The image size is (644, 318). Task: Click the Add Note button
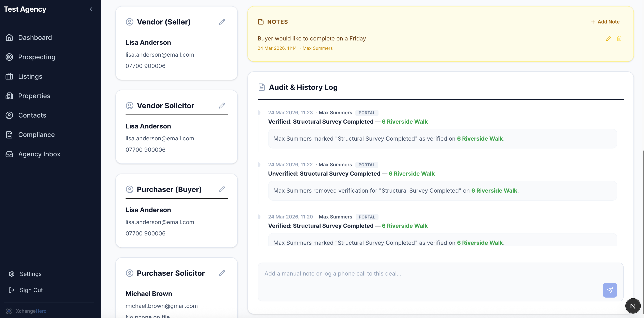coord(605,21)
